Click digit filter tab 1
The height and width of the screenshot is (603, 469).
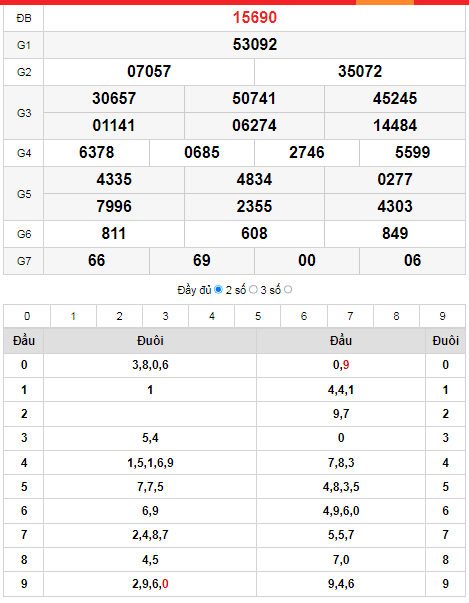click(x=73, y=316)
